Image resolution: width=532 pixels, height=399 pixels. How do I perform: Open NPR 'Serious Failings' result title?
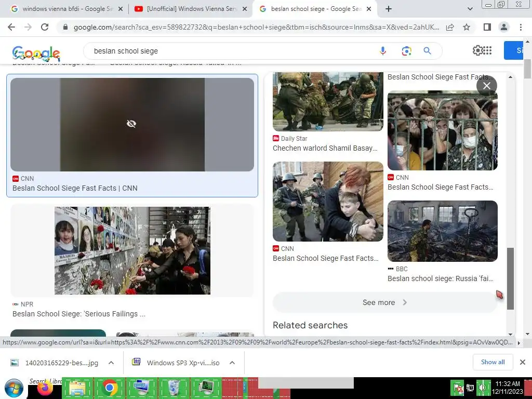click(x=79, y=314)
